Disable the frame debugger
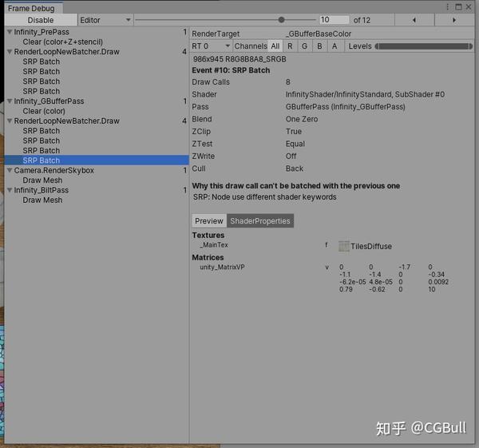The image size is (479, 448). tap(41, 20)
